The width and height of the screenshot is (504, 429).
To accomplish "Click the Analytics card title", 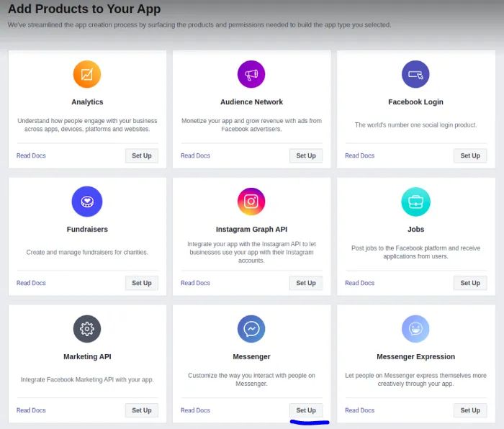I will coord(87,102).
